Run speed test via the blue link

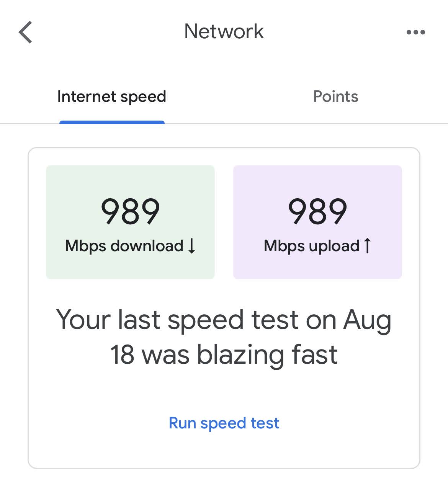tap(224, 423)
